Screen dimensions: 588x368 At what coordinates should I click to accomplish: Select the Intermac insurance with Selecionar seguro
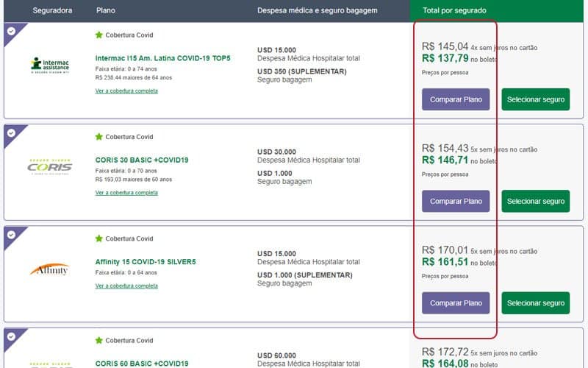536,99
